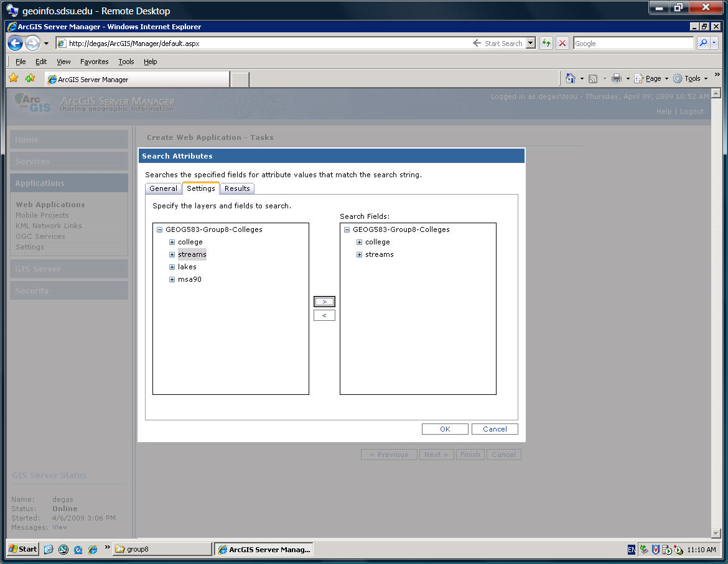
Task: Click the Home page icon
Action: coord(571,78)
